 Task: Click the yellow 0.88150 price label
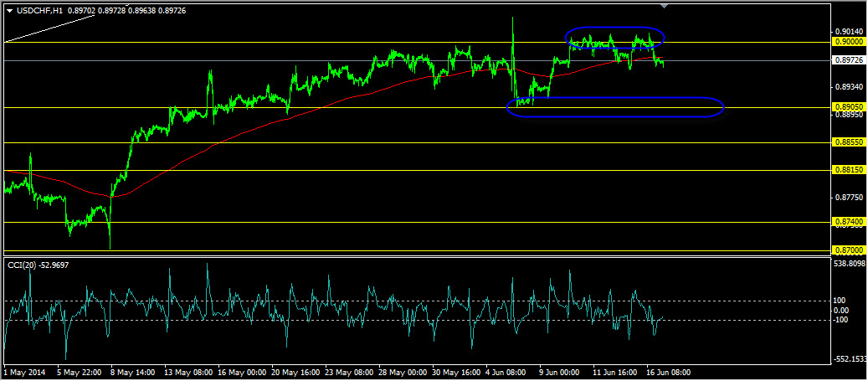(x=849, y=170)
